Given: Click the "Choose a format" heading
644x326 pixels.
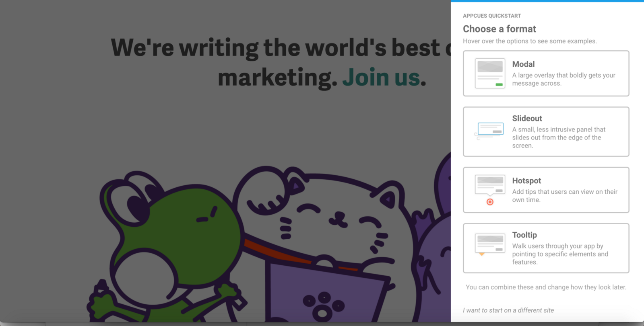Looking at the screenshot, I should [x=500, y=29].
